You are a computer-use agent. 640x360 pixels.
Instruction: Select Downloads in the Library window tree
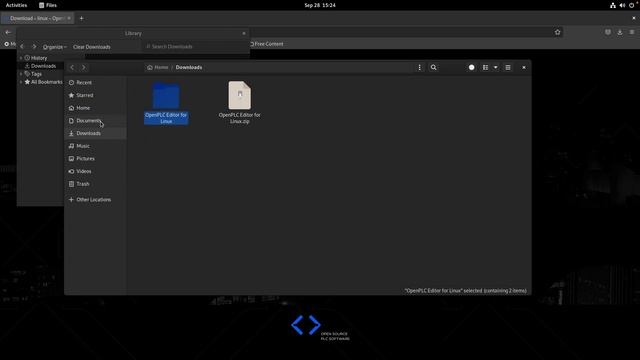tap(43, 66)
